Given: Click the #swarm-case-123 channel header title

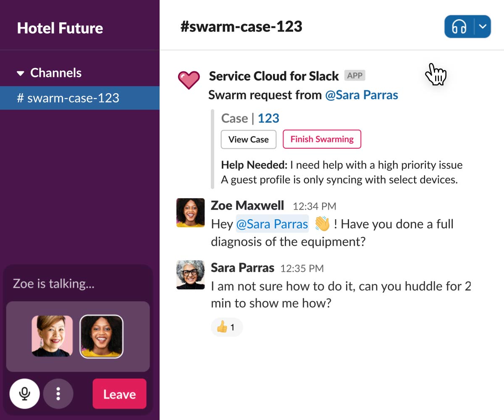Looking at the screenshot, I should click(241, 27).
